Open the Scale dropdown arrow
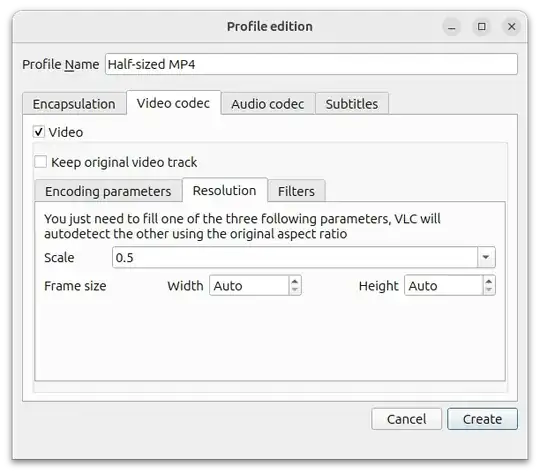Image resolution: width=540 pixels, height=474 pixels. click(x=486, y=257)
